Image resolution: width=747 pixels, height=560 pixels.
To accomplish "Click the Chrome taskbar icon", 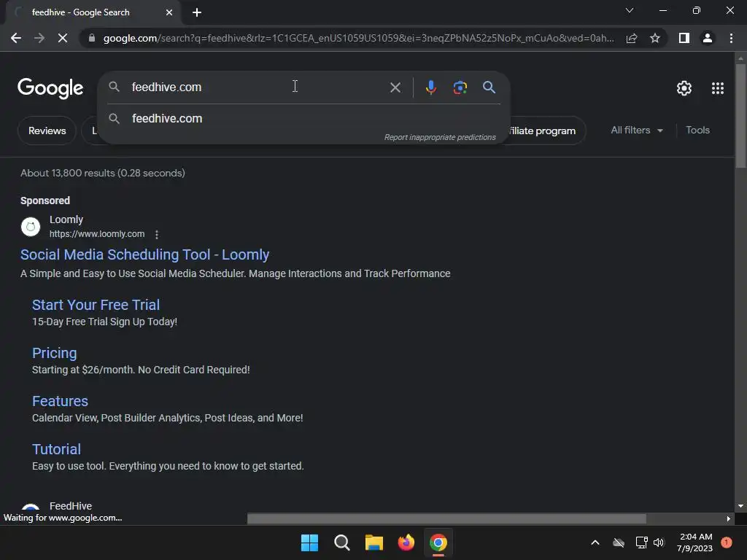I will point(438,542).
